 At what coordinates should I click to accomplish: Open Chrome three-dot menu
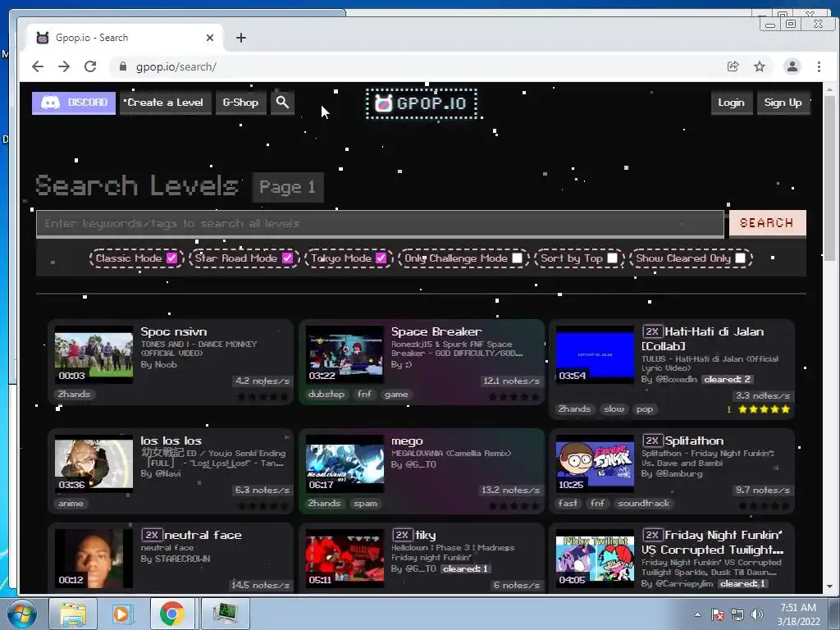point(819,66)
